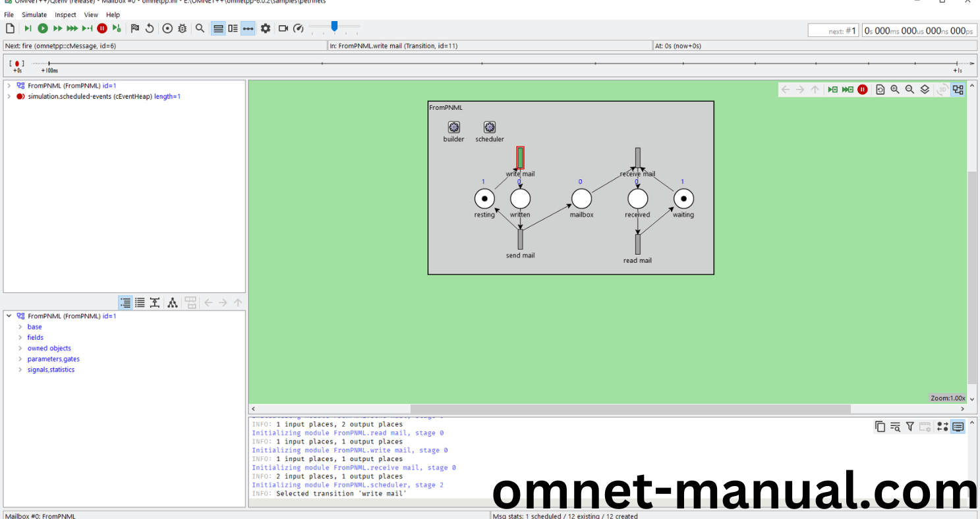The image size is (980, 519).
Task: Open the Simulate menu
Action: [34, 14]
